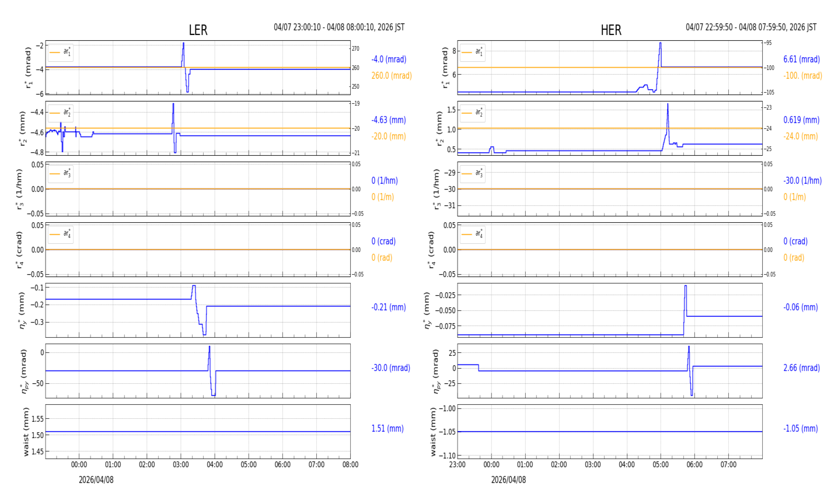Click LER η_y value -0.21 (mm)
The width and height of the screenshot is (824, 504).
pyautogui.click(x=389, y=307)
